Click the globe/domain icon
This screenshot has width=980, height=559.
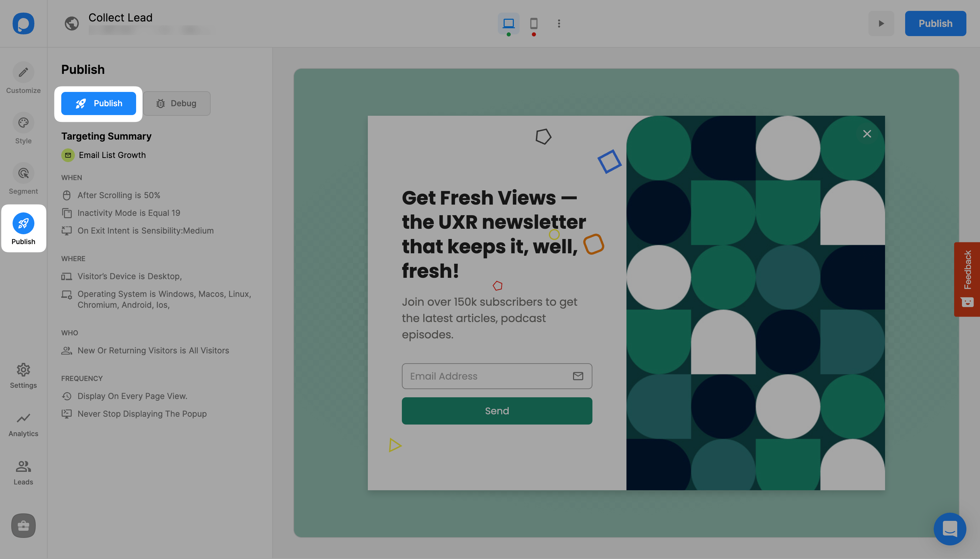pyautogui.click(x=72, y=23)
